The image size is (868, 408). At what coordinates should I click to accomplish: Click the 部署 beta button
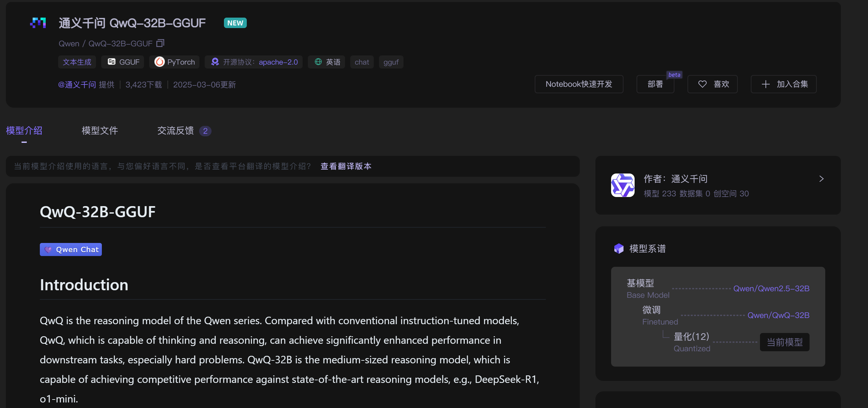point(655,84)
